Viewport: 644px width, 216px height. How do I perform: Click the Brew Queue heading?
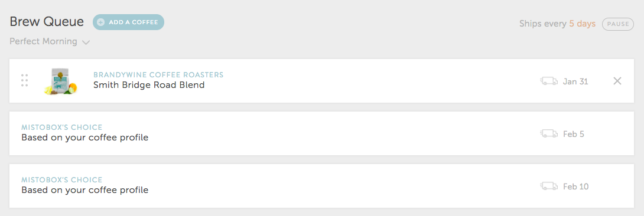[47, 22]
